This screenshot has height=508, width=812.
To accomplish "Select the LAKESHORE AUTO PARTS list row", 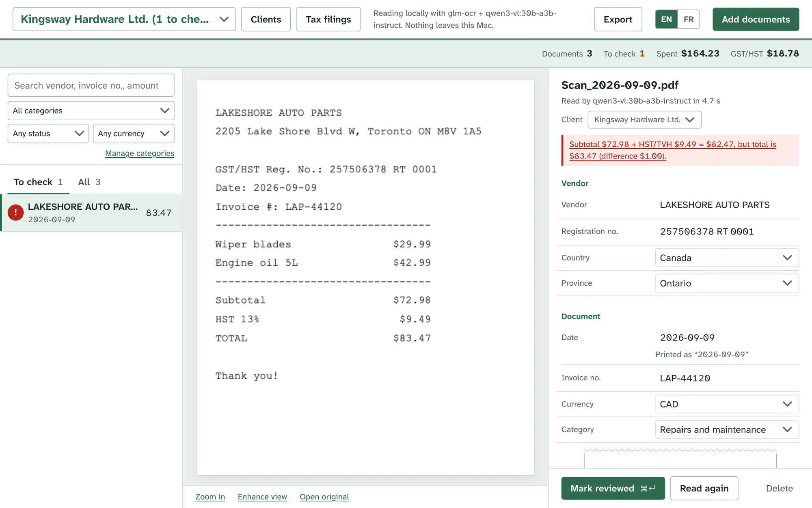I will pyautogui.click(x=91, y=213).
